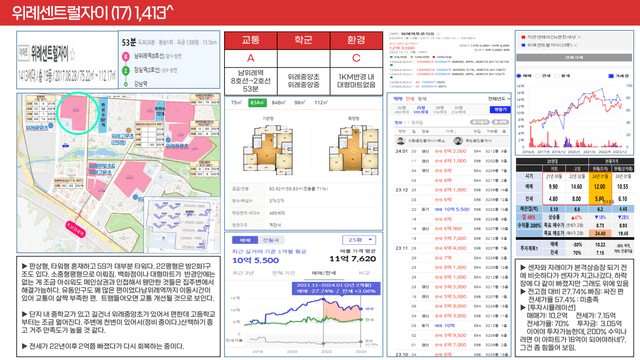Open the 기본형 floor plan thumbnail
640x360 pixels.
pos(268,149)
